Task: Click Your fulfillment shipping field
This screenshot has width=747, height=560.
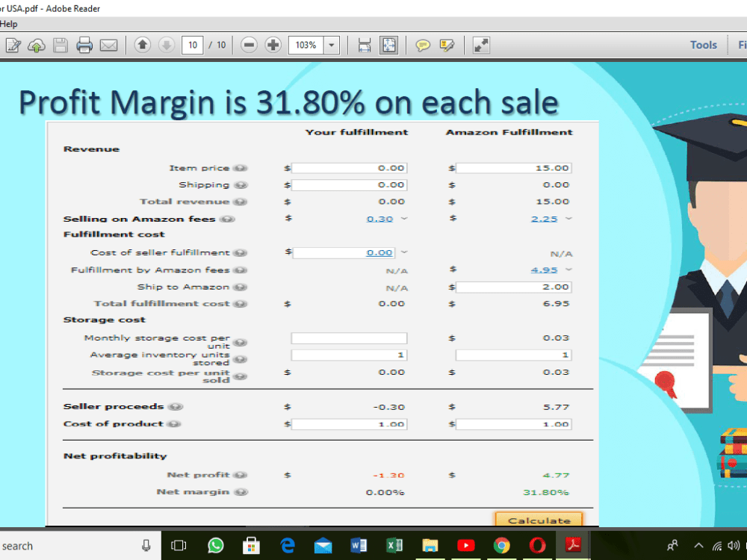Action: point(349,184)
